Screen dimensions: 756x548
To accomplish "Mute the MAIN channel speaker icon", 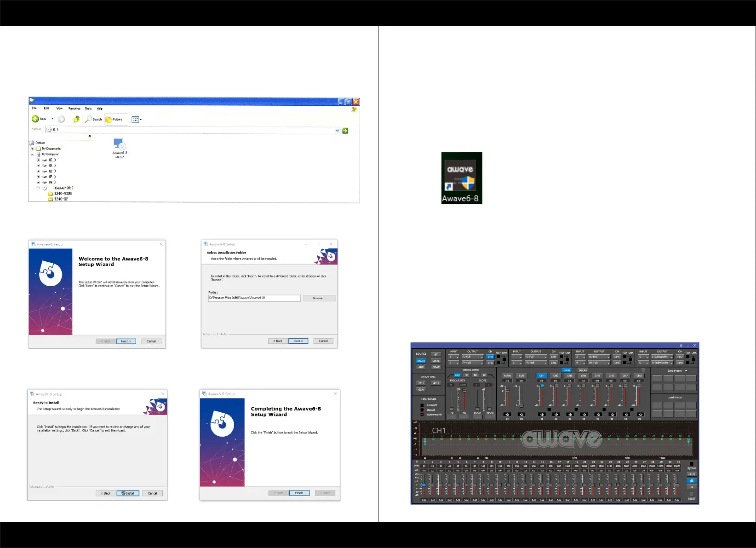I will pyautogui.click(x=507, y=415).
